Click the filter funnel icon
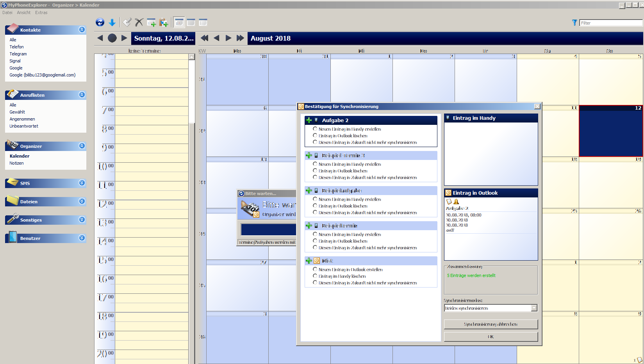Viewport: 644px width, 364px height. pos(574,23)
